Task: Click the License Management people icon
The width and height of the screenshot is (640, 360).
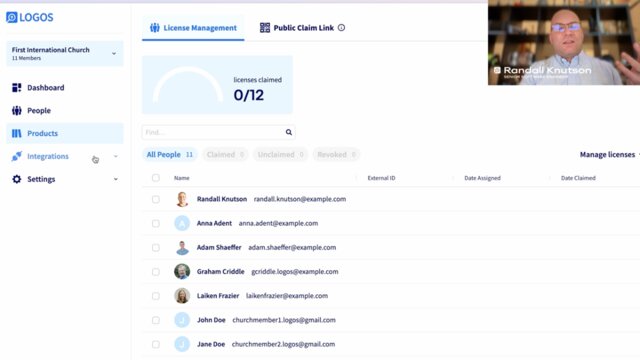Action: click(155, 28)
